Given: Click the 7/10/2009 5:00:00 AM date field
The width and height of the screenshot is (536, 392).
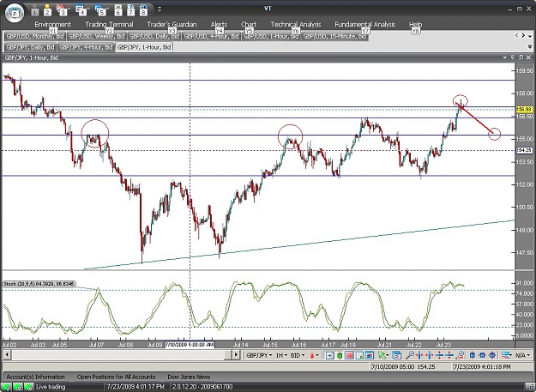Looking at the screenshot, I should click(190, 345).
